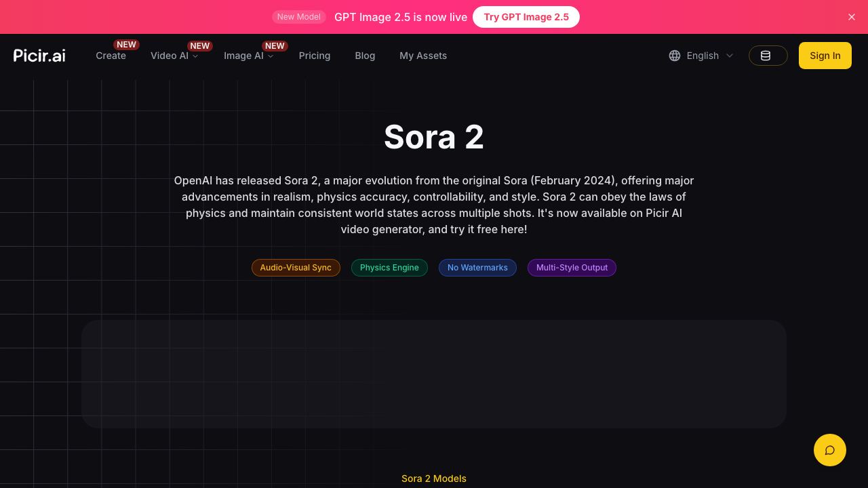Image resolution: width=868 pixels, height=488 pixels.
Task: Open the chat support bubble icon
Action: tap(830, 450)
